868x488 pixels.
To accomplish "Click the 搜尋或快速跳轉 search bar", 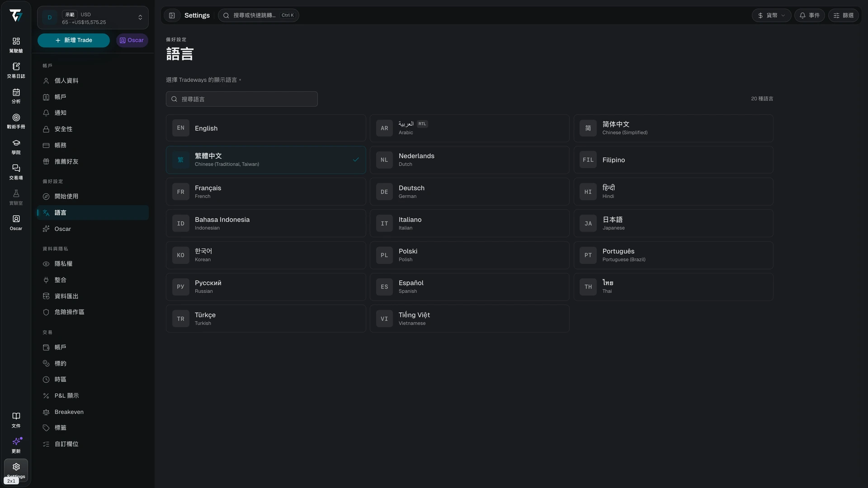I will point(259,15).
